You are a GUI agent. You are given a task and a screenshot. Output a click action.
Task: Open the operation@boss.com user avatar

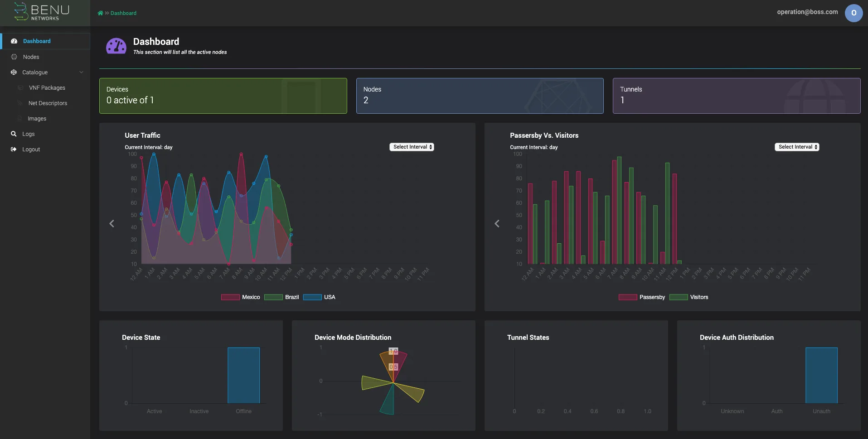click(854, 13)
